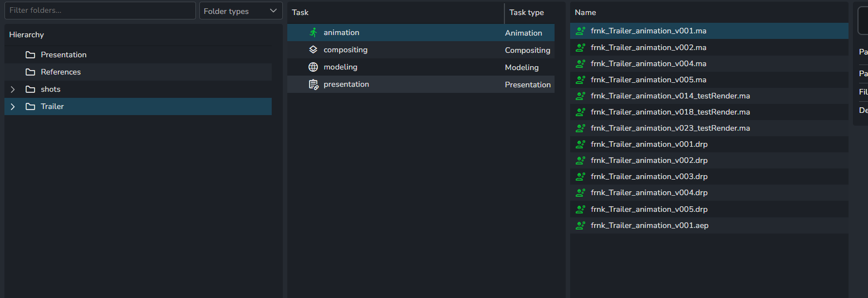
Task: Select frnk_Trailer_animation_v005.drp workfile
Action: (x=709, y=209)
